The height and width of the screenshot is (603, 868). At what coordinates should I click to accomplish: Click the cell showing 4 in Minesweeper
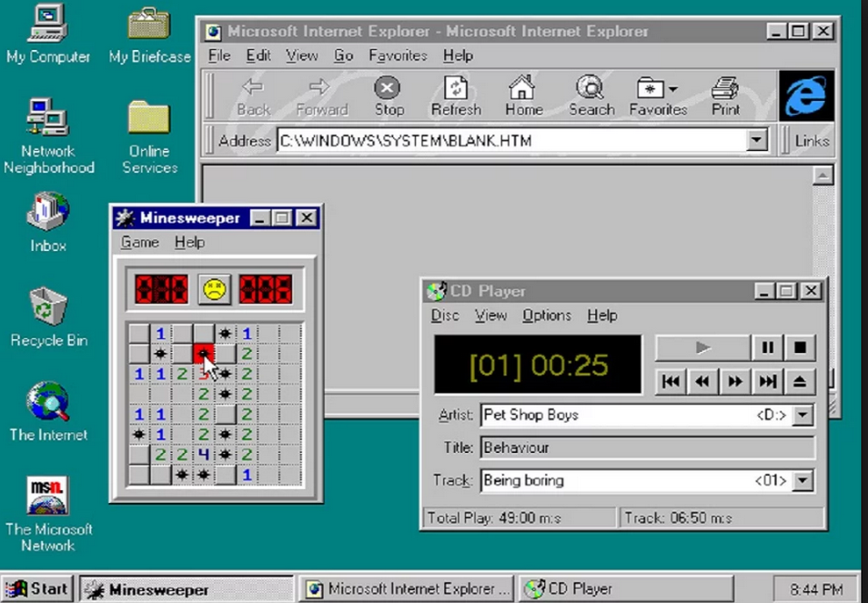(204, 455)
